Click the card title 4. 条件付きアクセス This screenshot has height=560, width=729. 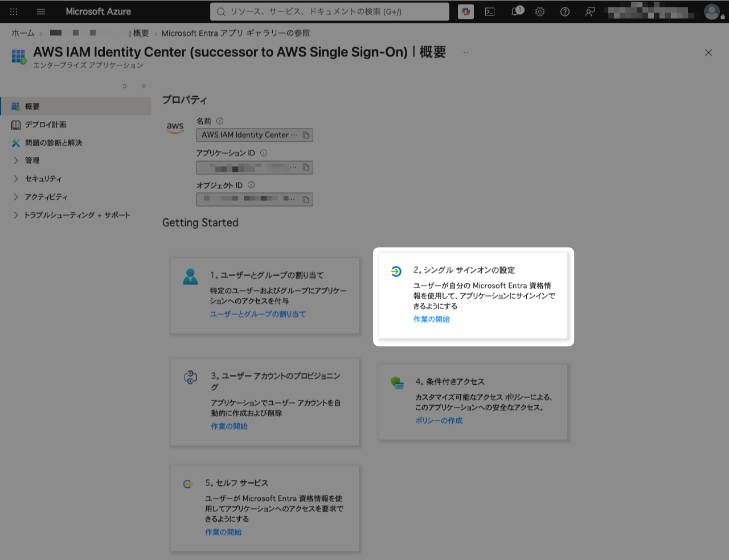[450, 382]
